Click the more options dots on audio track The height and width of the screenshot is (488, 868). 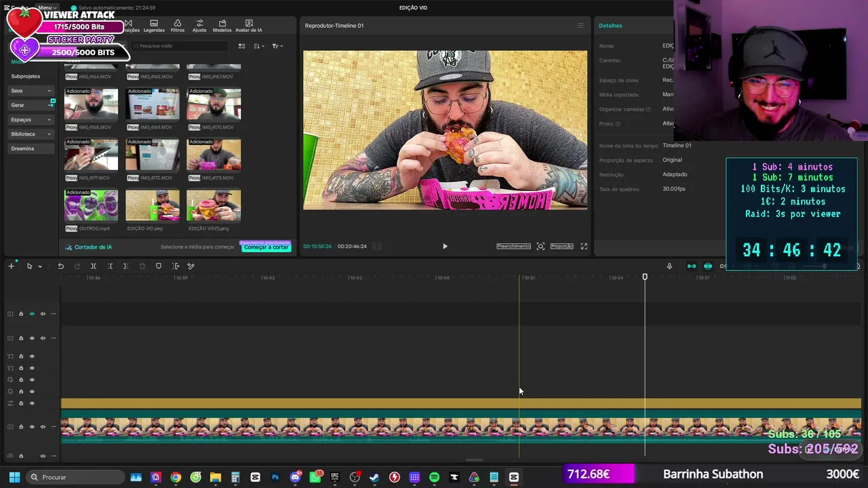pos(54,455)
